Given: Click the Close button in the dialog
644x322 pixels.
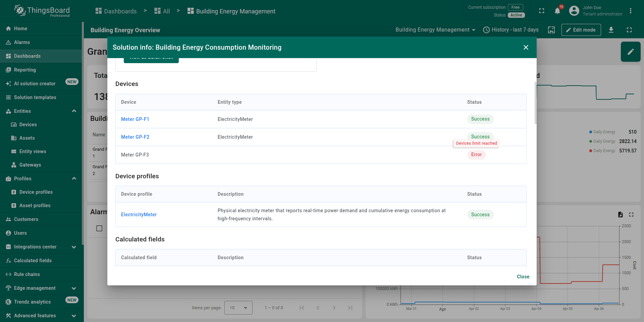Looking at the screenshot, I should tap(523, 277).
